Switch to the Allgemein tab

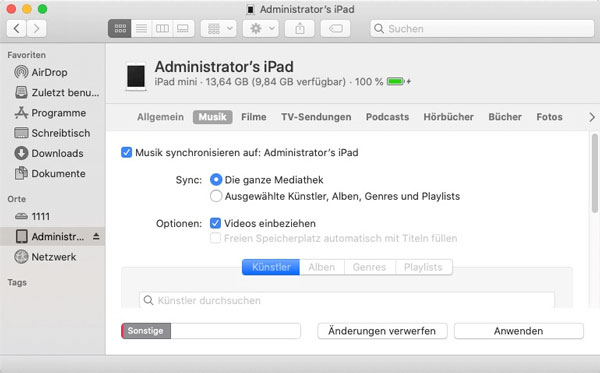pyautogui.click(x=160, y=117)
